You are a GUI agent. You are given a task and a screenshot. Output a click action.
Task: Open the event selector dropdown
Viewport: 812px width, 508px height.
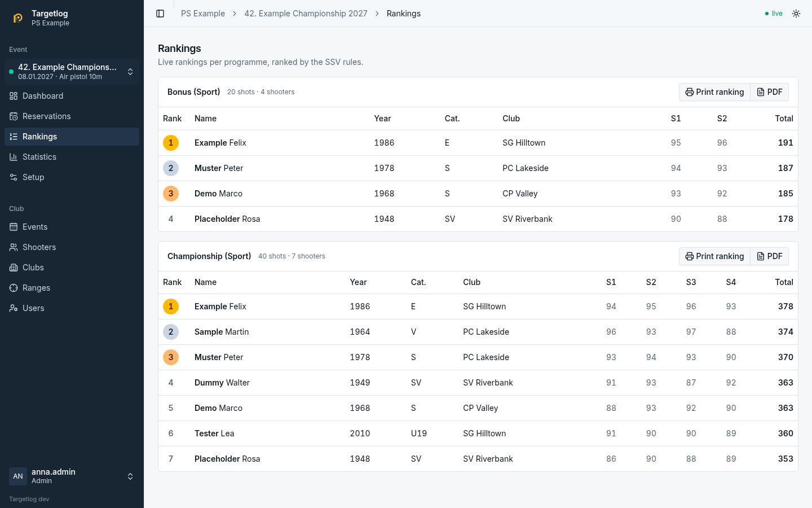[72, 72]
